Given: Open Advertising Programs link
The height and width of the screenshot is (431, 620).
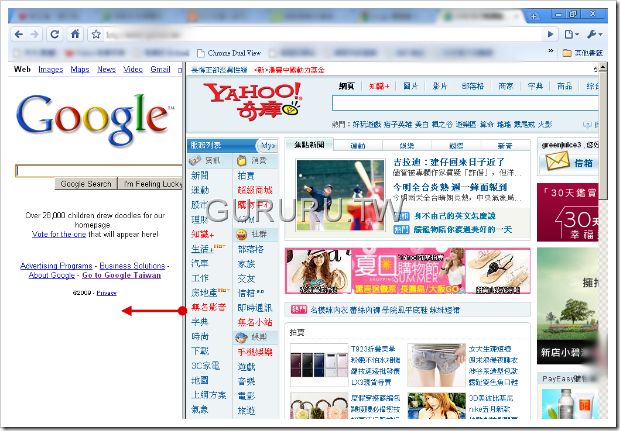Looking at the screenshot, I should pyautogui.click(x=56, y=266).
